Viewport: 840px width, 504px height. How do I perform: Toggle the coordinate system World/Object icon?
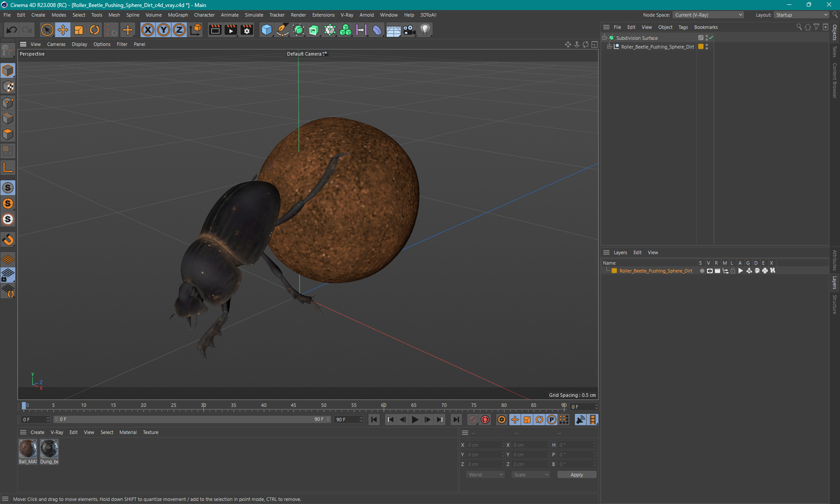point(196,30)
